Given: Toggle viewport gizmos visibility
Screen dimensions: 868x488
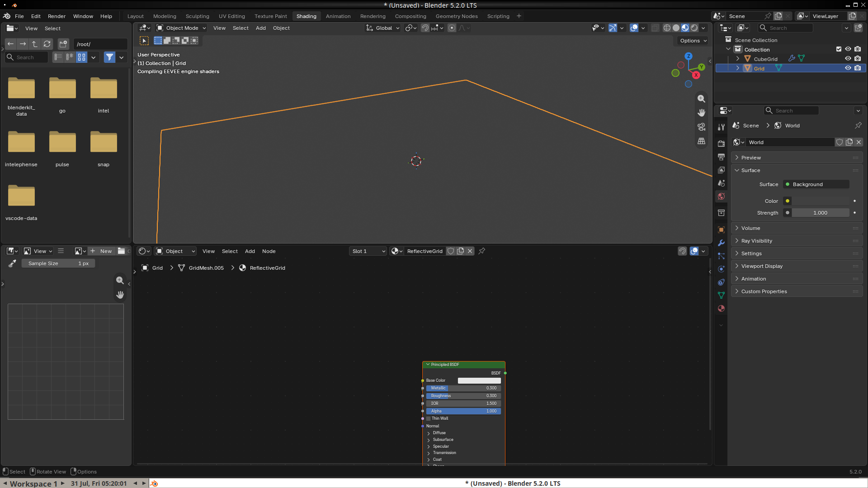Looking at the screenshot, I should (x=613, y=28).
